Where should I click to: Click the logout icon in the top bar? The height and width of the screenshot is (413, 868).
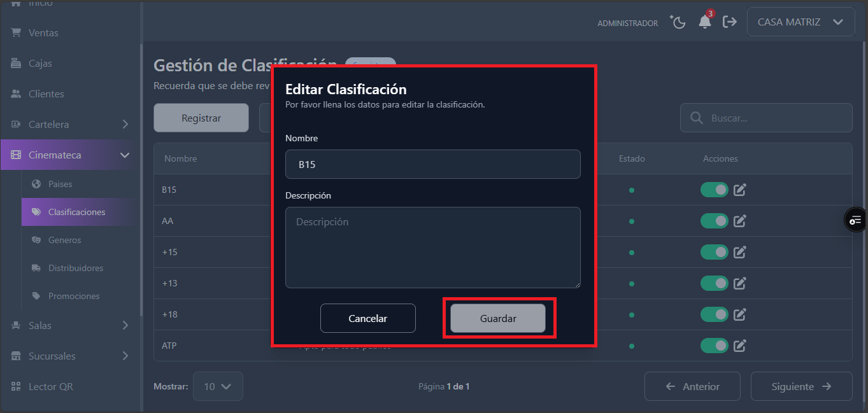(x=730, y=22)
